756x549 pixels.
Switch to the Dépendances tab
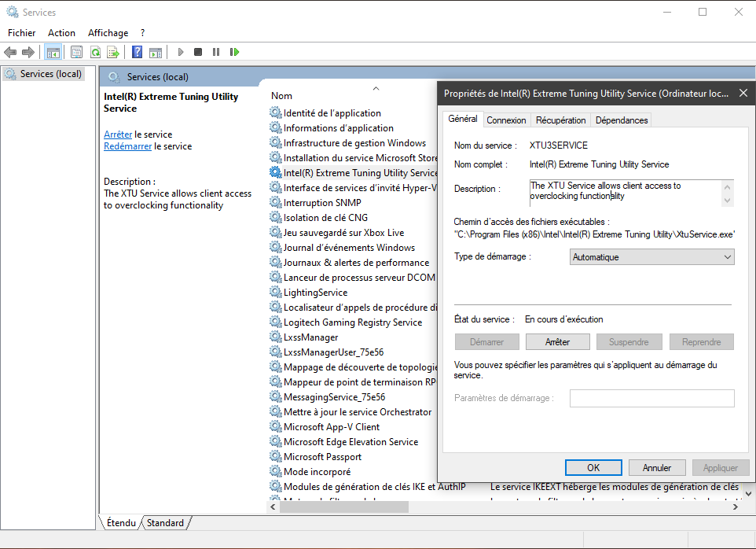point(622,120)
